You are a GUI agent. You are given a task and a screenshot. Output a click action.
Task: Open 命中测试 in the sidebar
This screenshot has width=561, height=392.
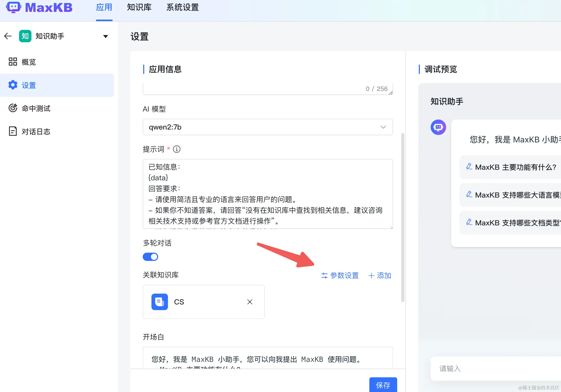[x=36, y=108]
